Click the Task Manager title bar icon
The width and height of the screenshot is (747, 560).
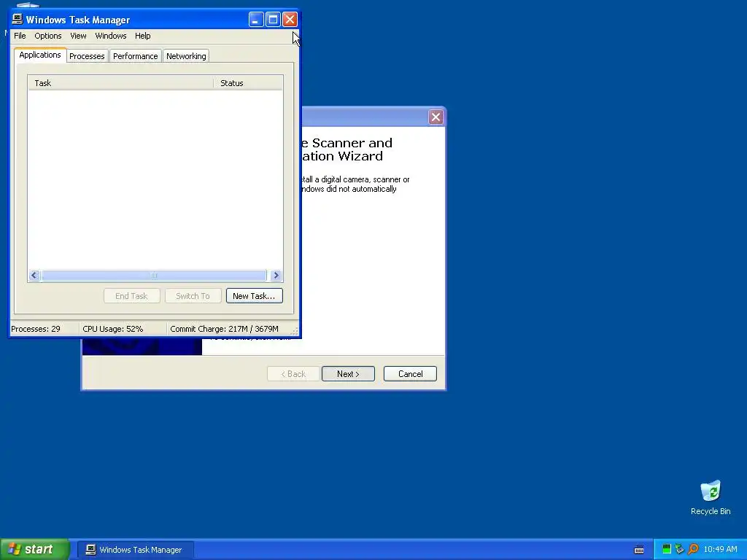18,19
